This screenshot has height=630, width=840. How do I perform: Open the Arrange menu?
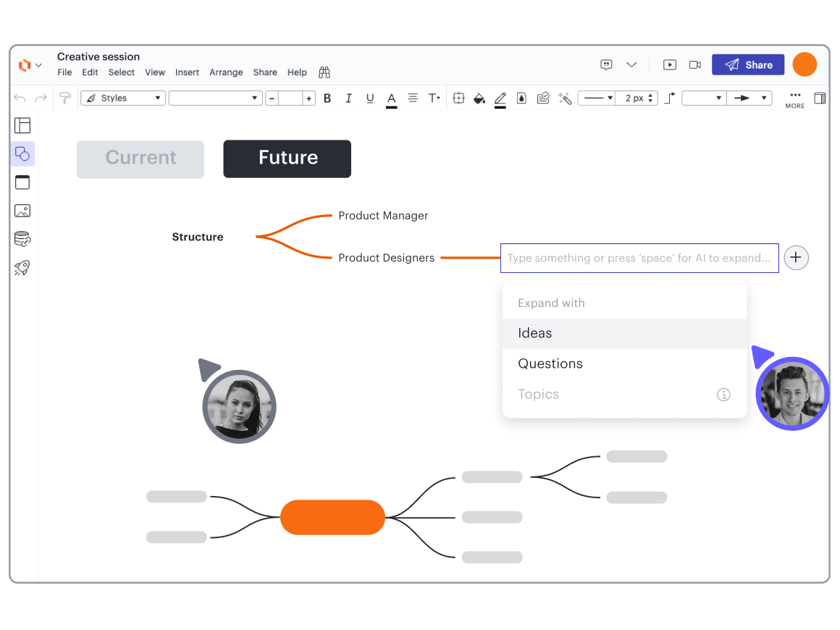[x=226, y=72]
